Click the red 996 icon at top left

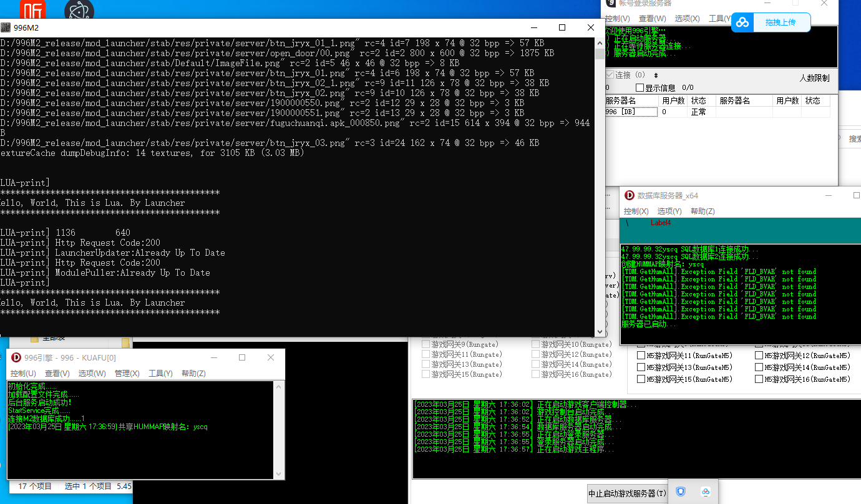pos(32,9)
